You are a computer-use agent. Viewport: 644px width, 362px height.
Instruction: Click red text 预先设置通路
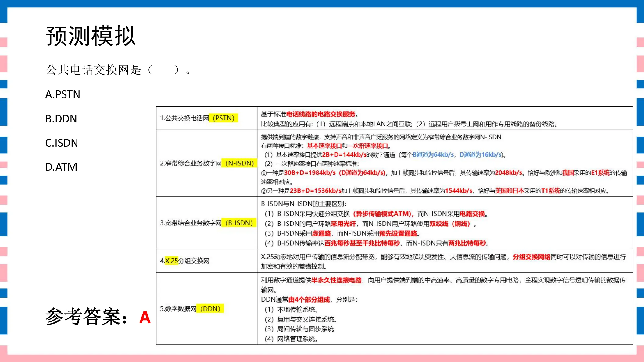pos(398,233)
